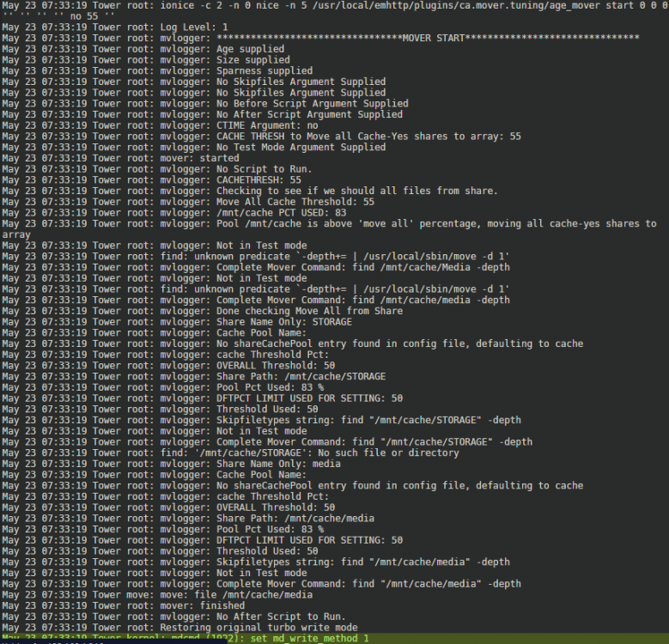669x644 pixels.
Task: Click 'No After Script Argument Supplied' line
Action: coord(202,115)
